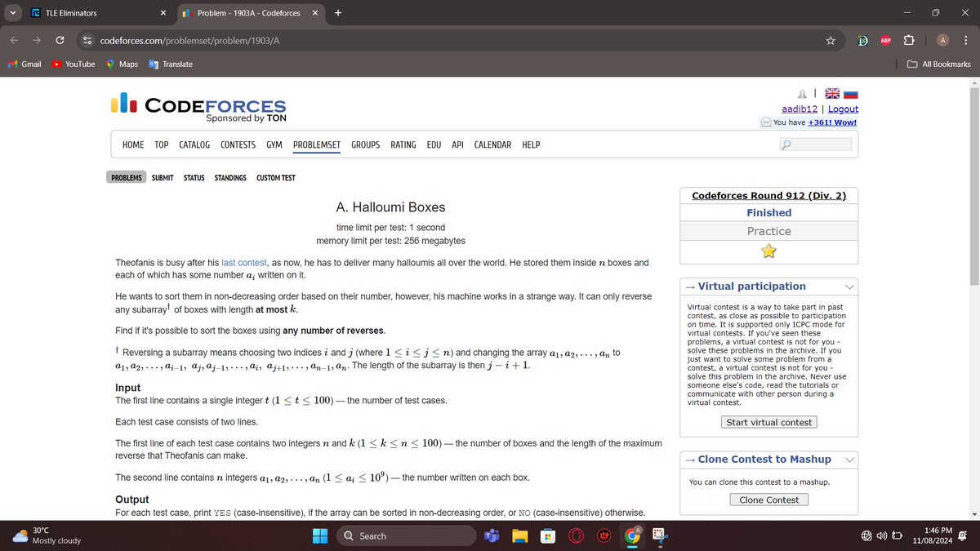
Task: Switch language to Russian flag
Action: pyautogui.click(x=851, y=93)
